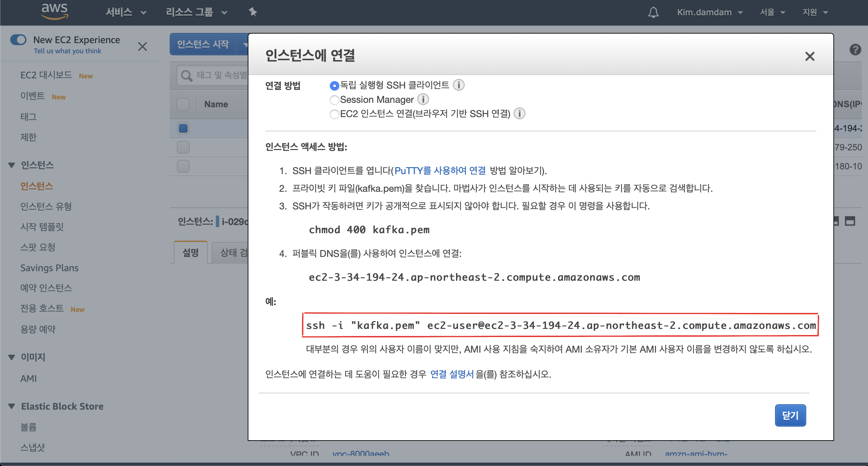
Task: Open Savings Plans in sidebar
Action: tap(49, 268)
